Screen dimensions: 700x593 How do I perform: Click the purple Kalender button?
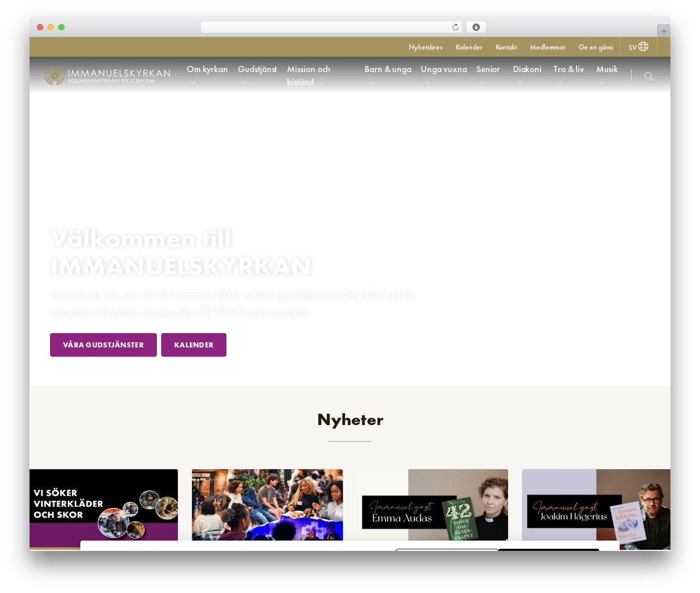coord(194,345)
